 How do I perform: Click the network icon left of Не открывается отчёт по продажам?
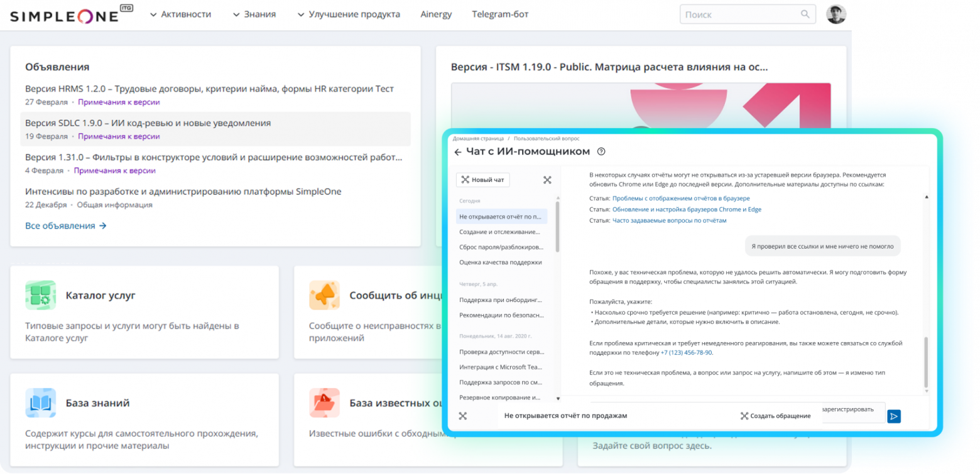point(463,416)
